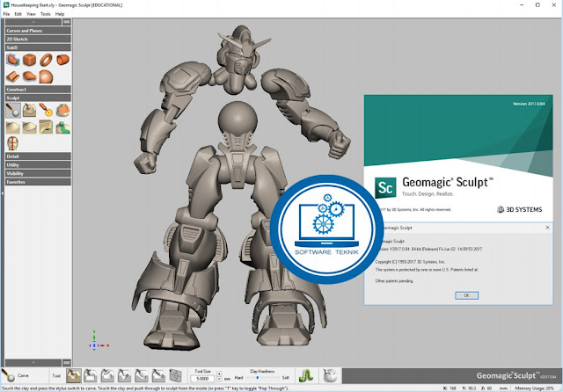Click the third Tool option icon in bottom bar
The width and height of the screenshot is (563, 392).
tap(107, 375)
